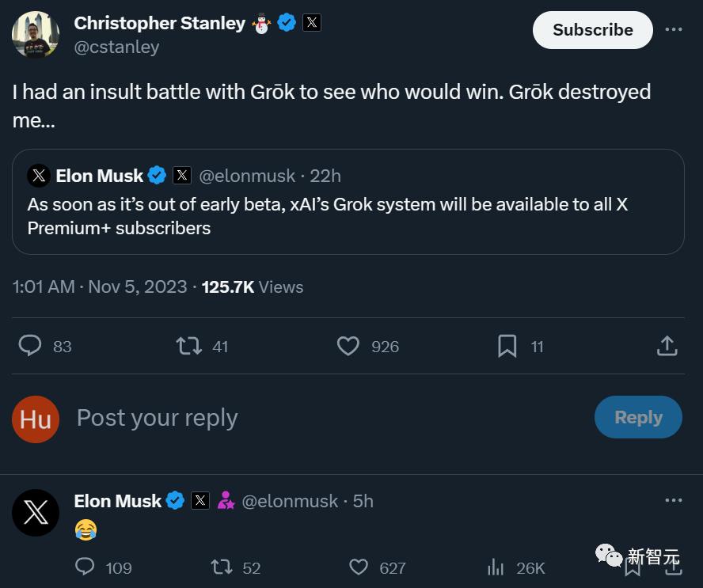Viewport: 703px width, 588px height.
Task: Open the @cstanley handle link
Action: coord(116,47)
